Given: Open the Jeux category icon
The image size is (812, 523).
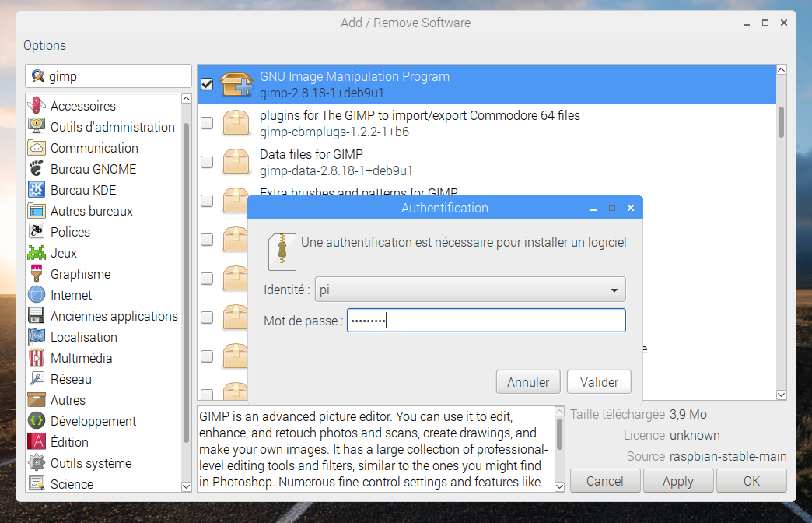Looking at the screenshot, I should coord(37,253).
